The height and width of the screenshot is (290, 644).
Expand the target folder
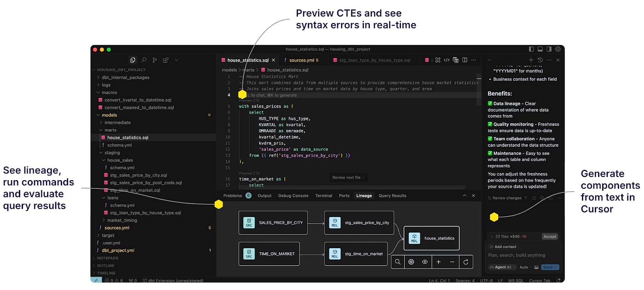[108, 235]
